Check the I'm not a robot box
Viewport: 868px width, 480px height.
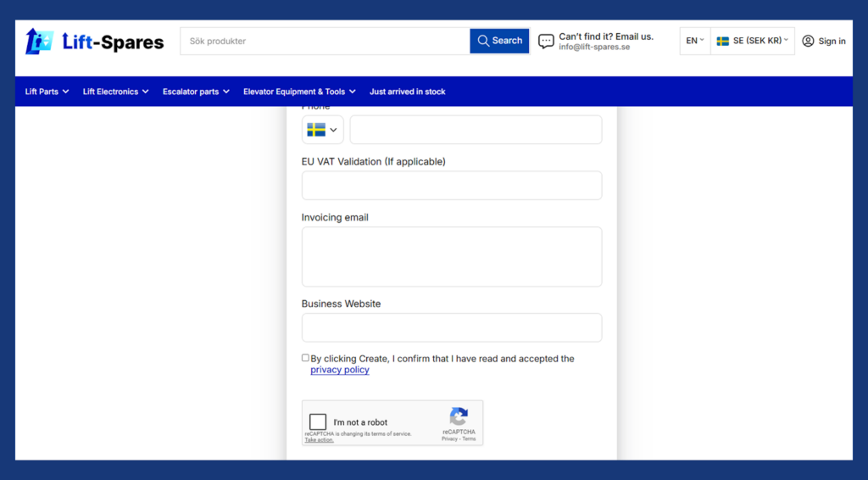[318, 421]
